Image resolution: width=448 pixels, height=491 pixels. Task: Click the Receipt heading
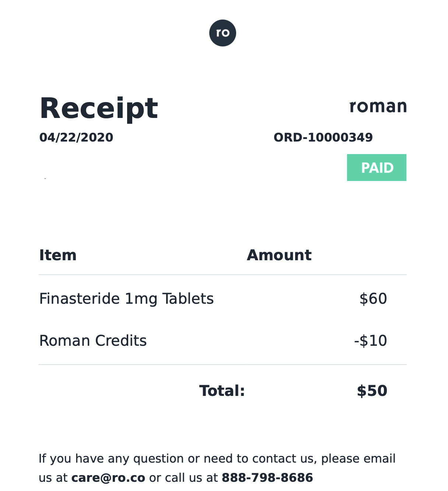(x=99, y=108)
